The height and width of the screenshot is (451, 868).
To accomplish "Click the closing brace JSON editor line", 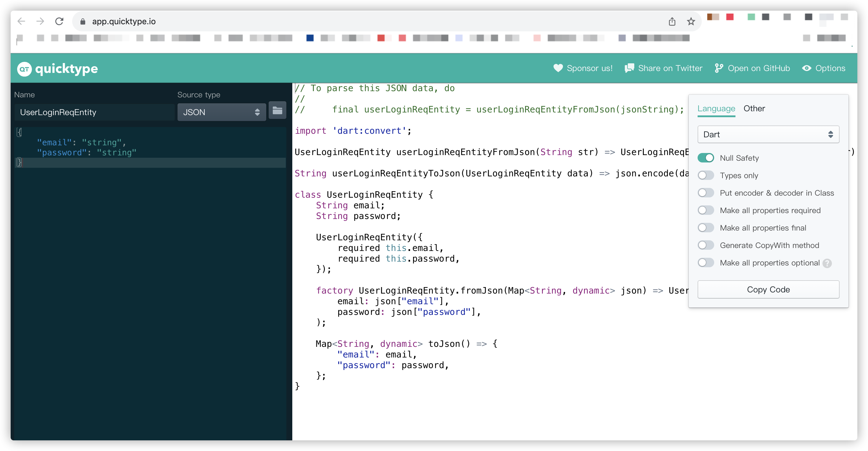I will (150, 162).
